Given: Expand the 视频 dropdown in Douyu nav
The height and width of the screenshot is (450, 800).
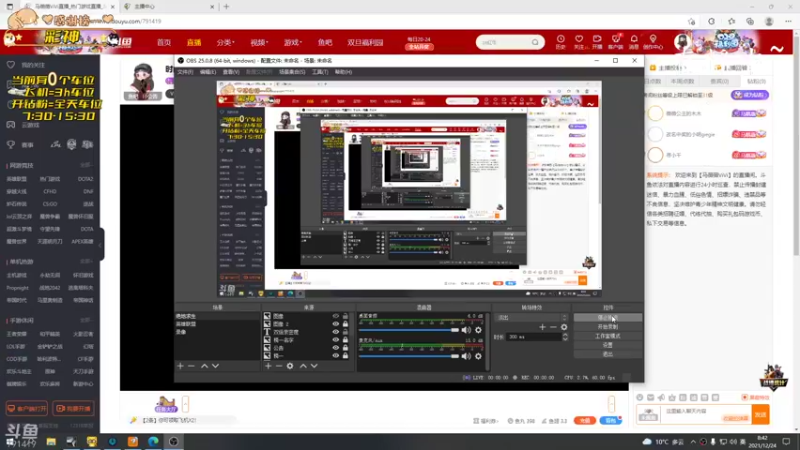Looking at the screenshot, I should point(259,42).
